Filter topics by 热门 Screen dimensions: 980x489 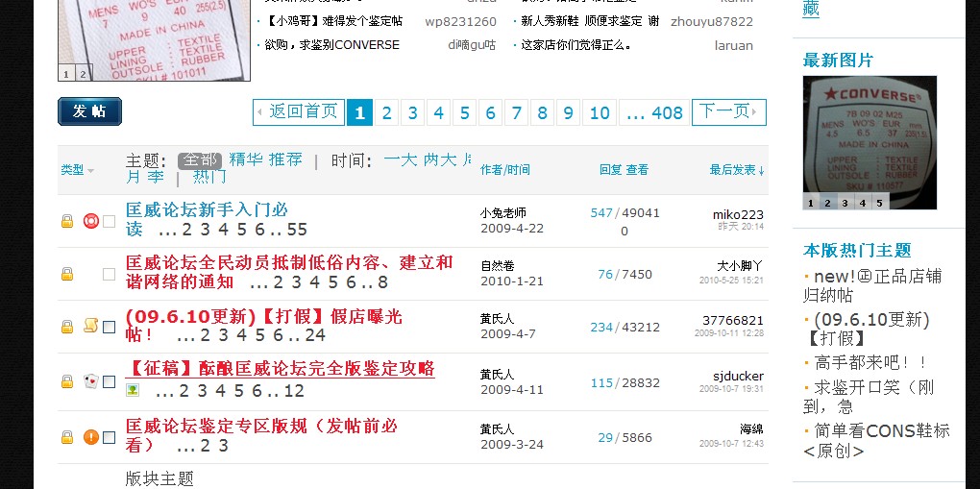209,177
